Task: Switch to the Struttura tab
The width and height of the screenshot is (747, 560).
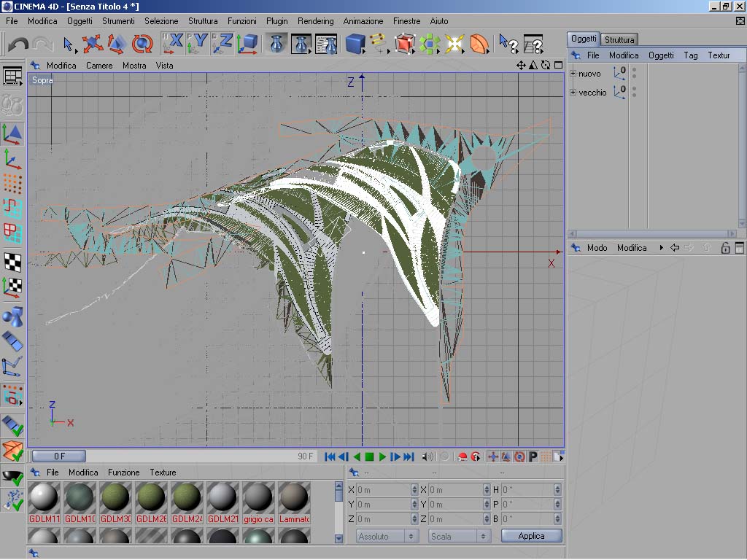Action: point(619,39)
